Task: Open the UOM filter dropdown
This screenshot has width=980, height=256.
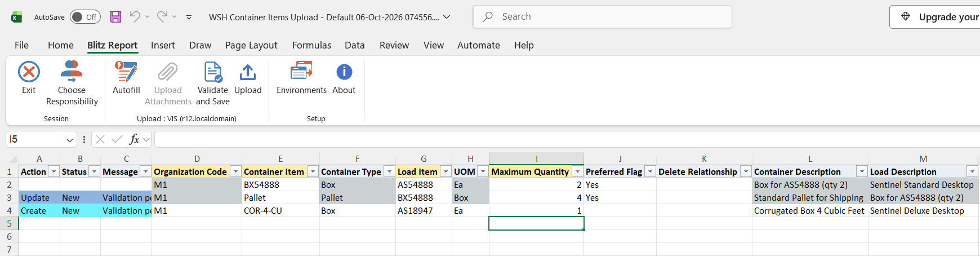Action: click(483, 171)
